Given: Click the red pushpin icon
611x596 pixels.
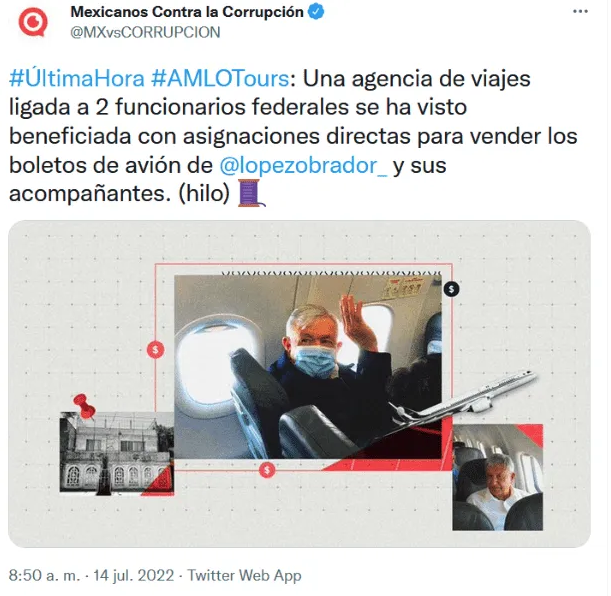Looking at the screenshot, I should coord(85,406).
